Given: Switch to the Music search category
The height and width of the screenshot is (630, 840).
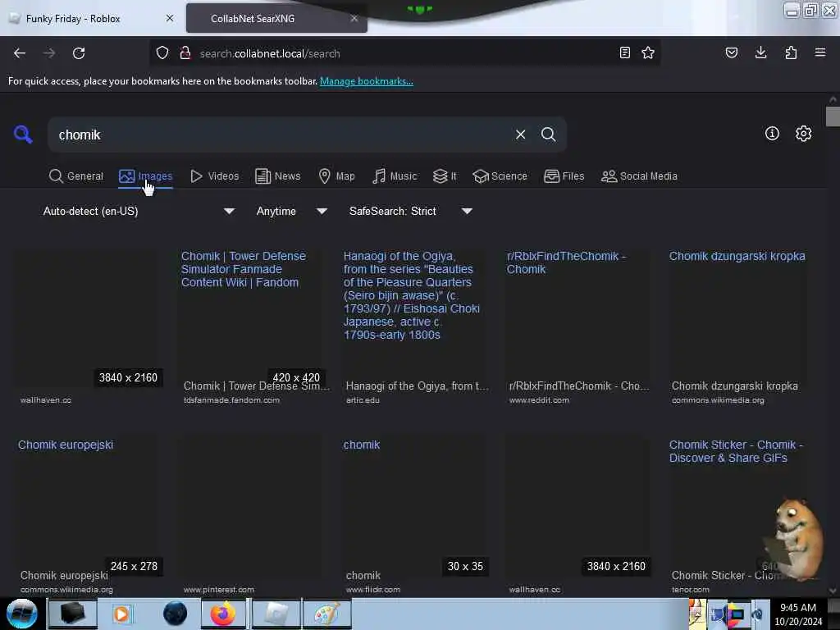Looking at the screenshot, I should pos(395,176).
